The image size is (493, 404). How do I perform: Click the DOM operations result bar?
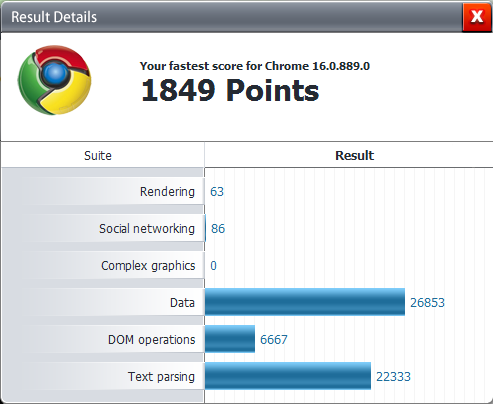230,339
